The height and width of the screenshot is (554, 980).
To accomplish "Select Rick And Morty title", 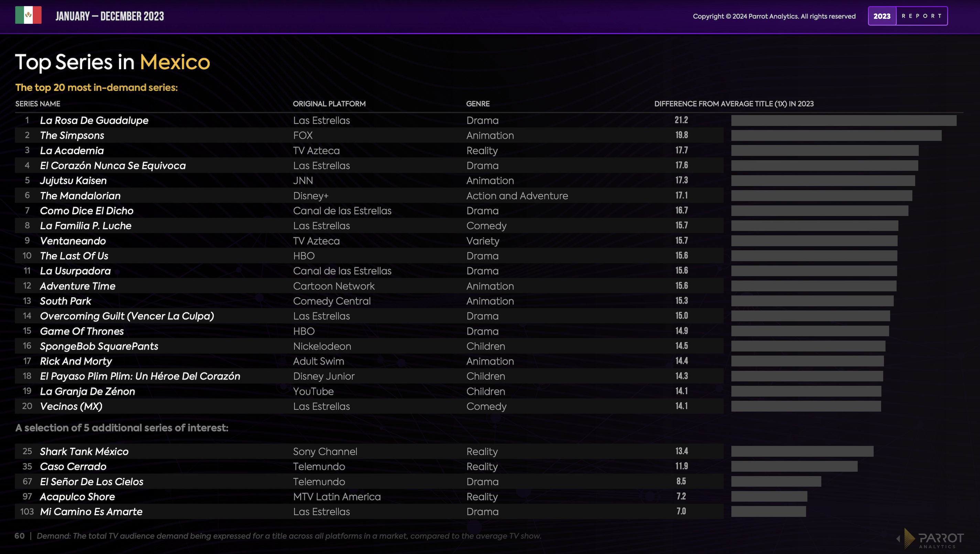I will pos(76,361).
